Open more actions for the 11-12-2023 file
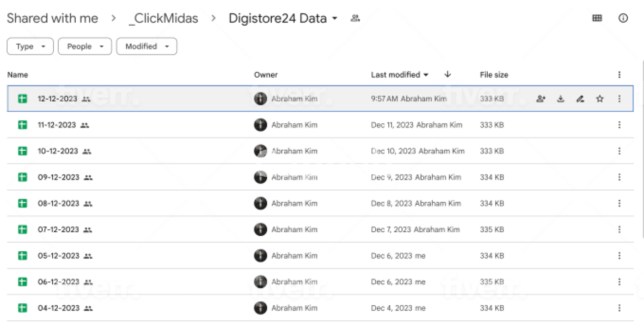Viewport: 644px width, 327px height. (619, 125)
